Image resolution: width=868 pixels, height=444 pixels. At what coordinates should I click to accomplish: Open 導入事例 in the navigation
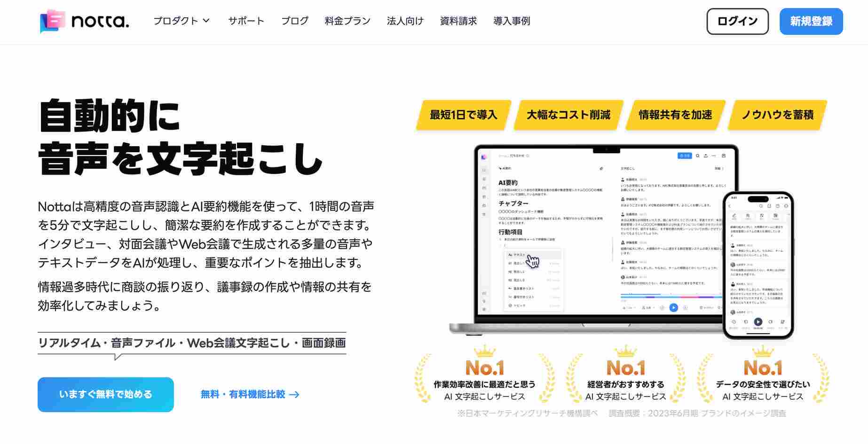pyautogui.click(x=512, y=21)
